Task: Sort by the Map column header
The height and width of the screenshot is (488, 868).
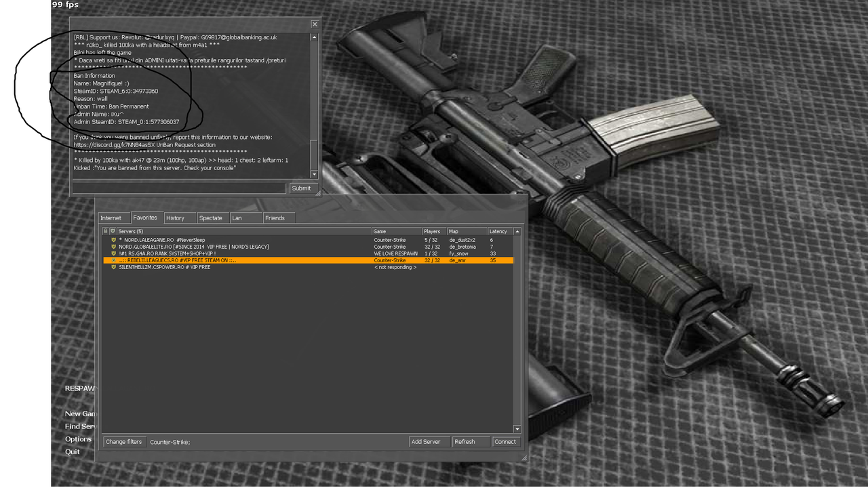Action: point(467,231)
